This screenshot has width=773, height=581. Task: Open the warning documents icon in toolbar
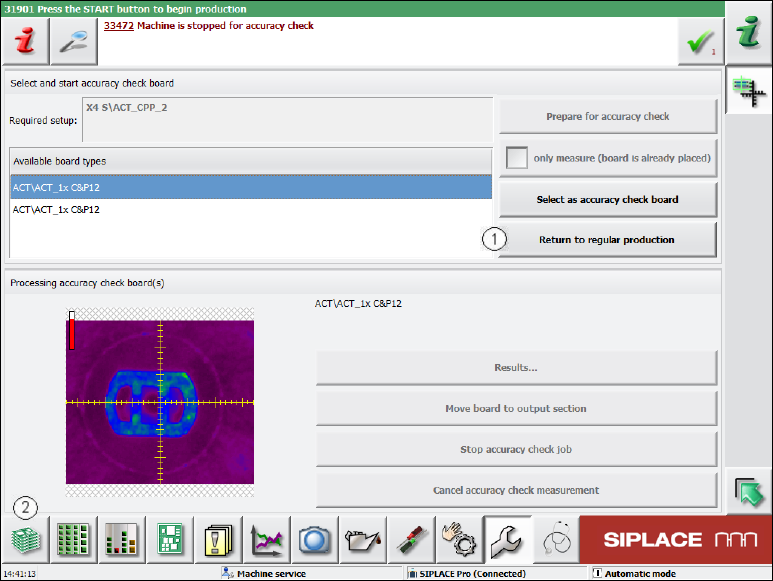tap(219, 541)
